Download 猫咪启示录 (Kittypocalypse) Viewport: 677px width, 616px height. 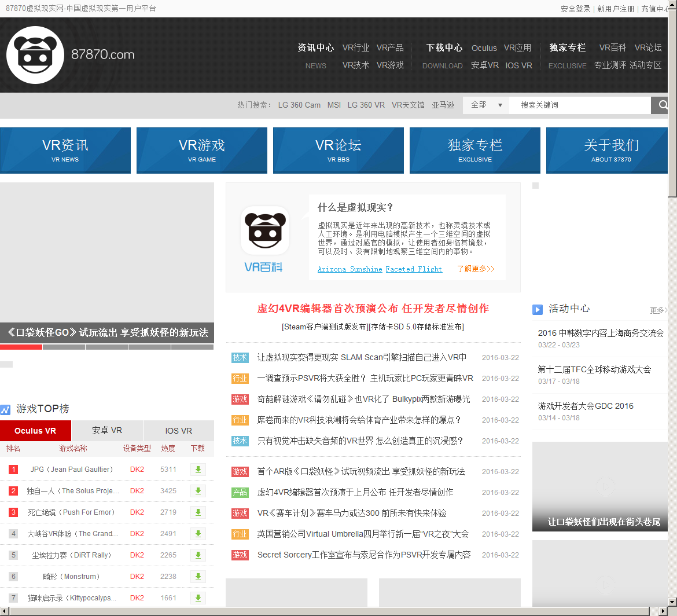click(198, 598)
